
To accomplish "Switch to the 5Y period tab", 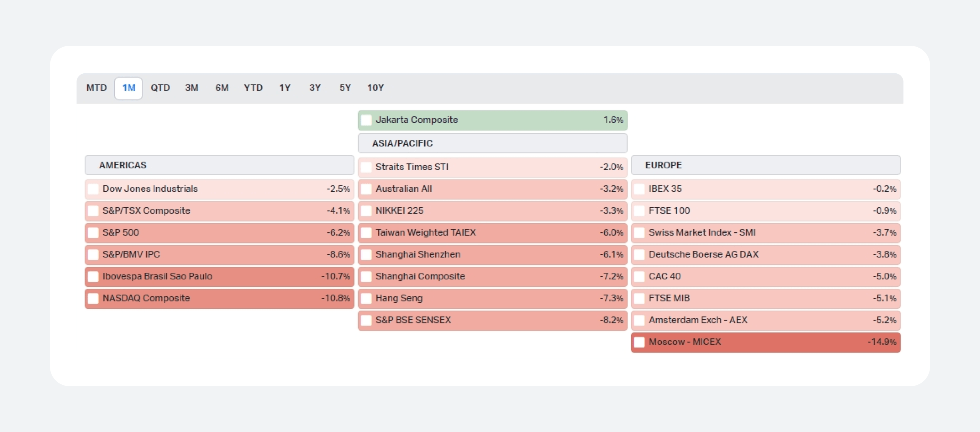I will (x=345, y=88).
